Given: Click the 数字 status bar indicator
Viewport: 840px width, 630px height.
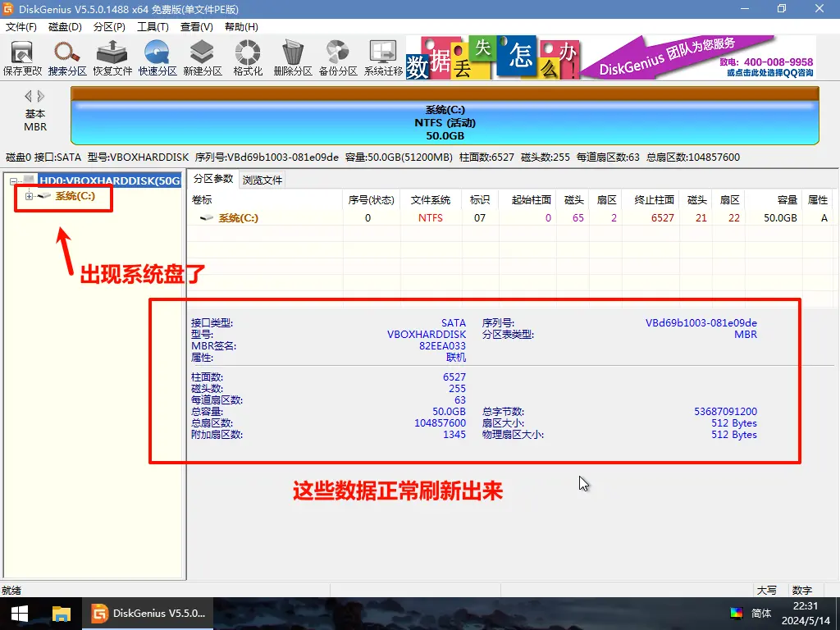Looking at the screenshot, I should (x=802, y=591).
